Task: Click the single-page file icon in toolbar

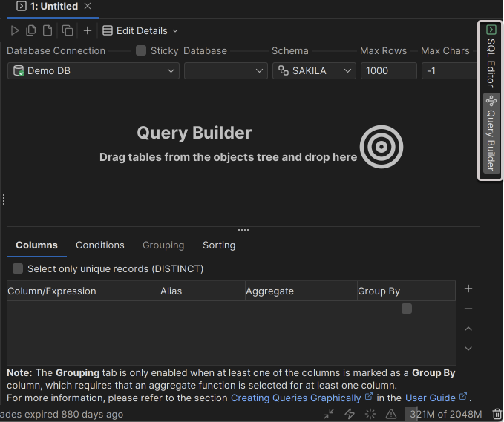Action: [48, 31]
